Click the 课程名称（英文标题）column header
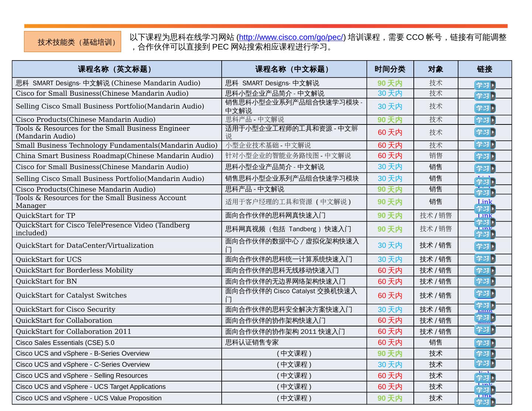The width and height of the screenshot is (532, 411). (117, 69)
